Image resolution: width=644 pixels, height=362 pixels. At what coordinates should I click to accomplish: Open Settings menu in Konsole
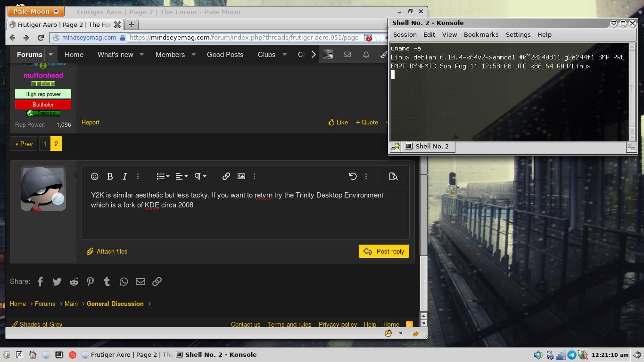coord(518,34)
